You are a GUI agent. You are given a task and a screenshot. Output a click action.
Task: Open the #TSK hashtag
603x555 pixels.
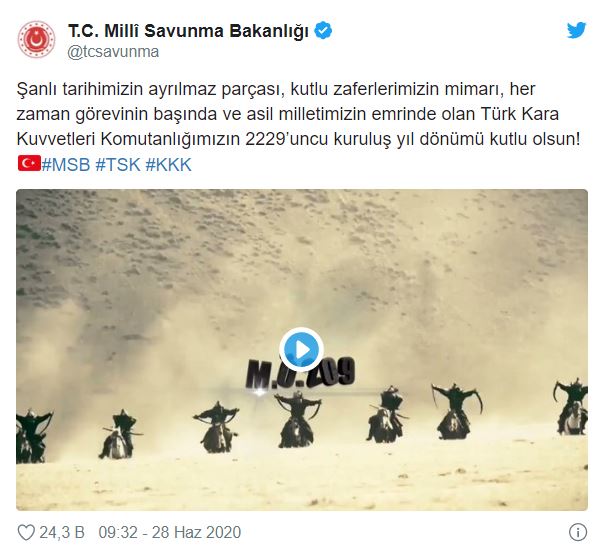[x=118, y=165]
